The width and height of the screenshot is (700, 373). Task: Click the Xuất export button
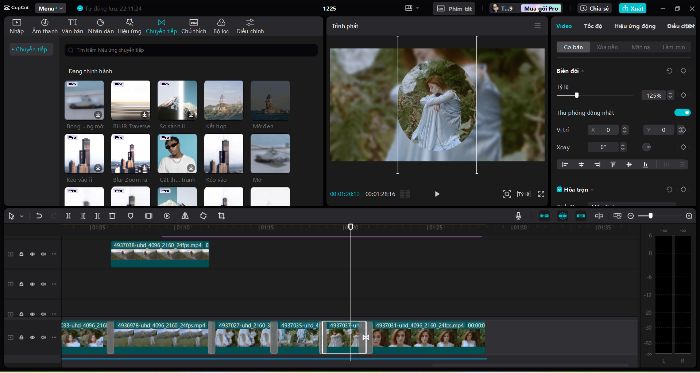pos(632,8)
